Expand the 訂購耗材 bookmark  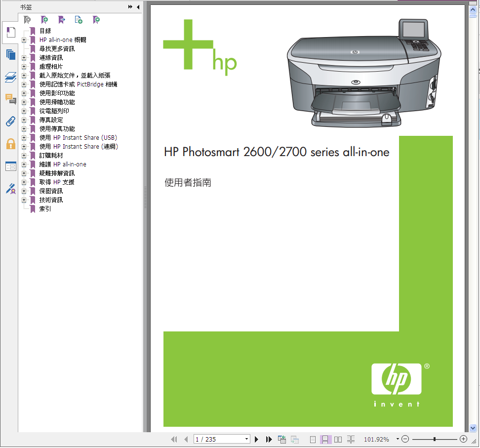[x=24, y=156]
